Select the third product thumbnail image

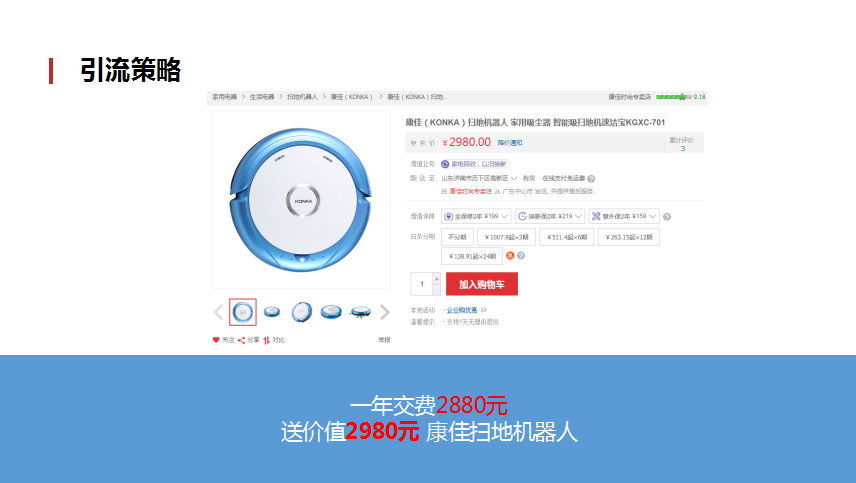click(x=301, y=312)
